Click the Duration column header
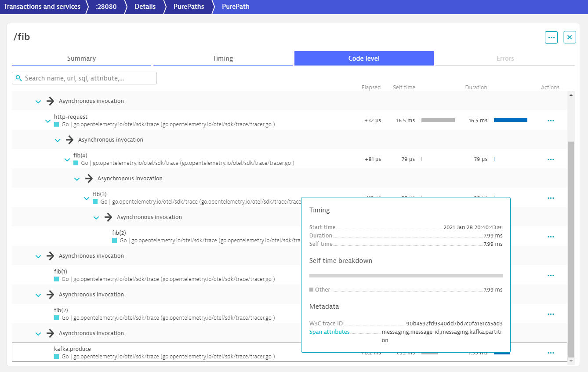Viewport: 588px width, 372px height. (476, 88)
